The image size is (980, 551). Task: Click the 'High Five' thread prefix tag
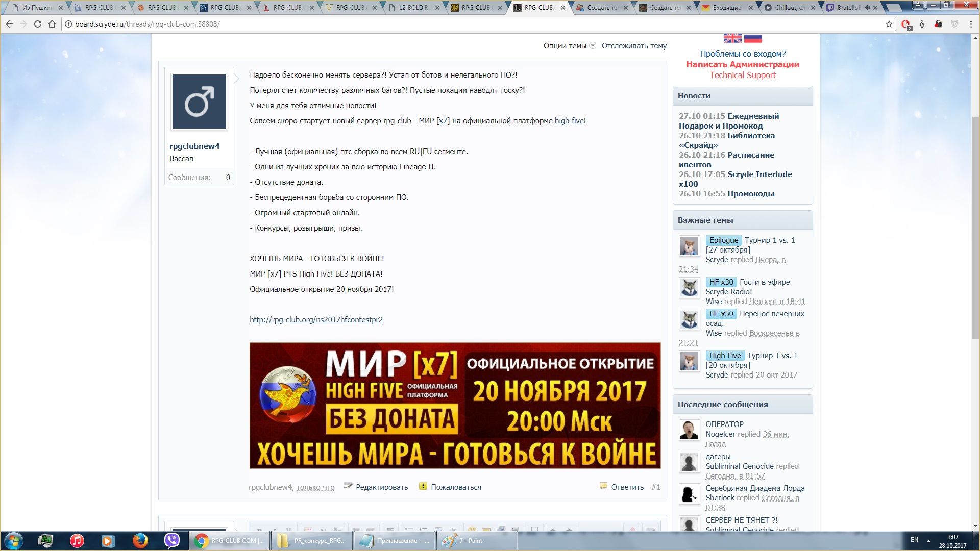[x=725, y=356]
